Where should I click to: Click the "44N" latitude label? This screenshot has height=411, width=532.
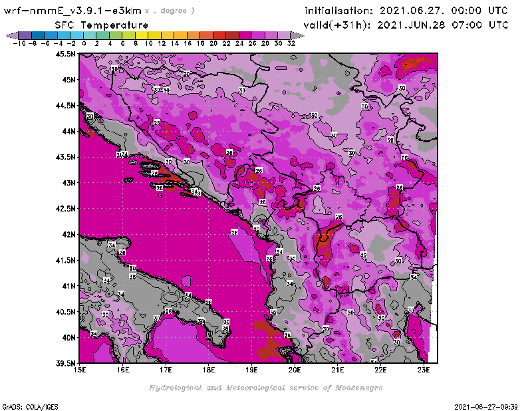(x=68, y=131)
